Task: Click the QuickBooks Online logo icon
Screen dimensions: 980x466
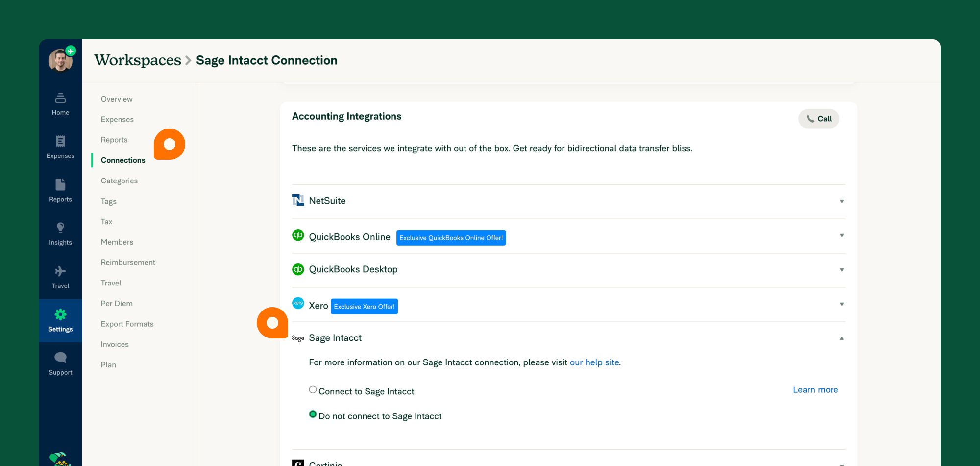Action: 298,235
